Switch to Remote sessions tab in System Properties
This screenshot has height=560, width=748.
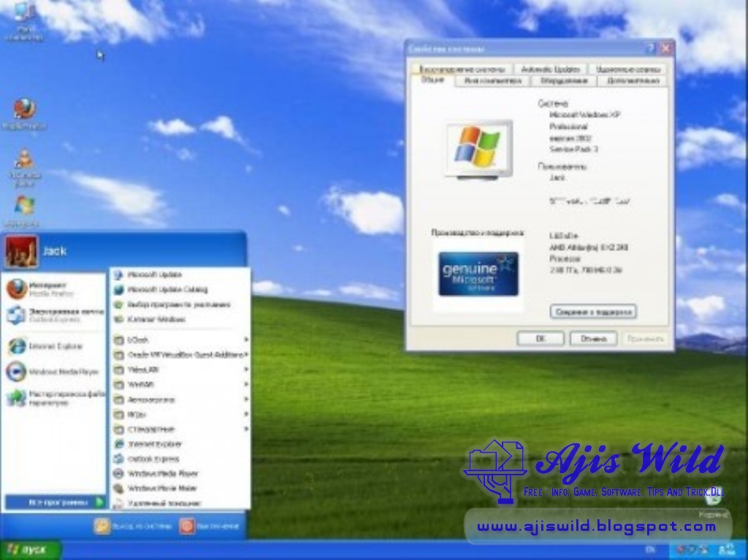coord(627,69)
